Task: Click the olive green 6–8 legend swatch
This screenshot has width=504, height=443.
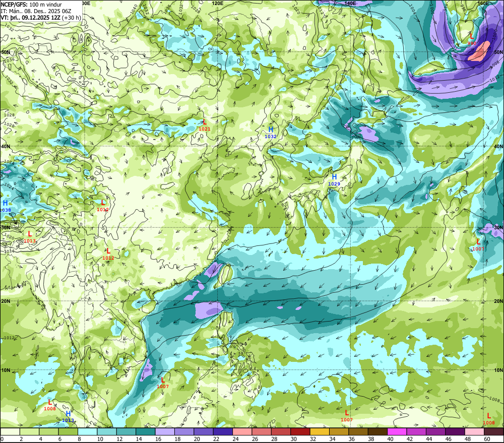Action: [x=68, y=431]
